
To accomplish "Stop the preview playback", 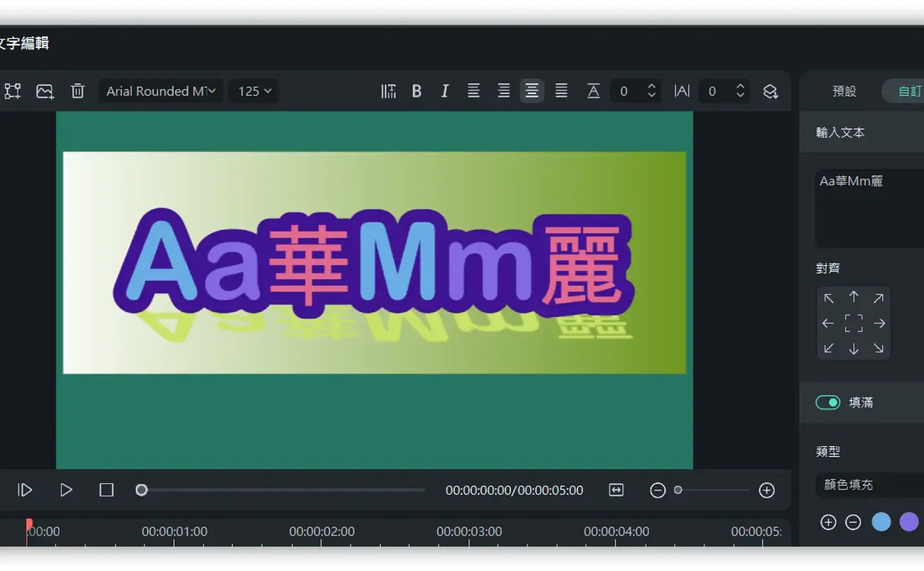I will click(106, 490).
